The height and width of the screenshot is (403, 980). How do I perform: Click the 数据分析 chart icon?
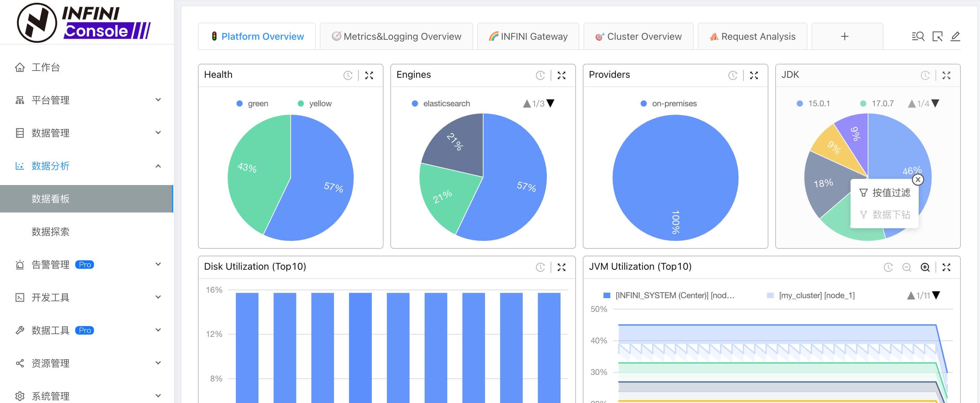coord(20,166)
